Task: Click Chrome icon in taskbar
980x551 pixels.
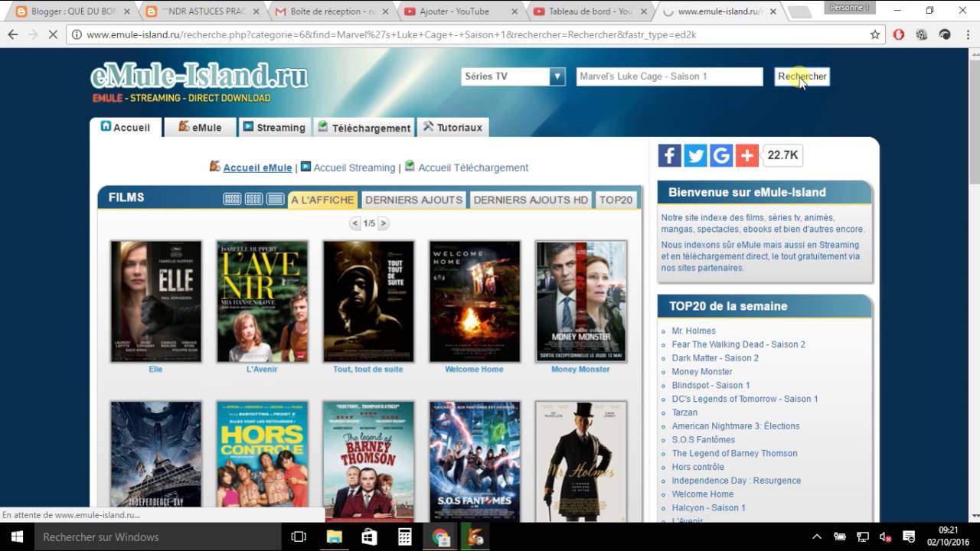Action: [440, 536]
